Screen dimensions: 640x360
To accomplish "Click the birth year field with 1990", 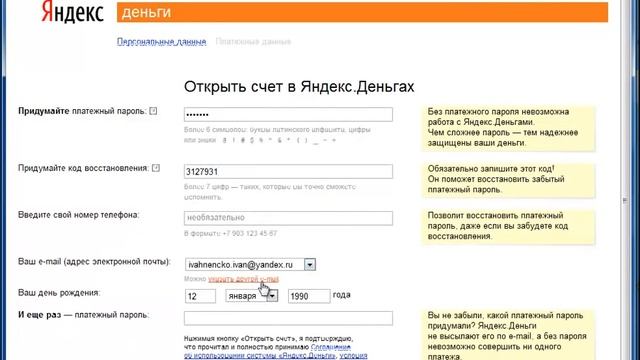I will [x=309, y=296].
